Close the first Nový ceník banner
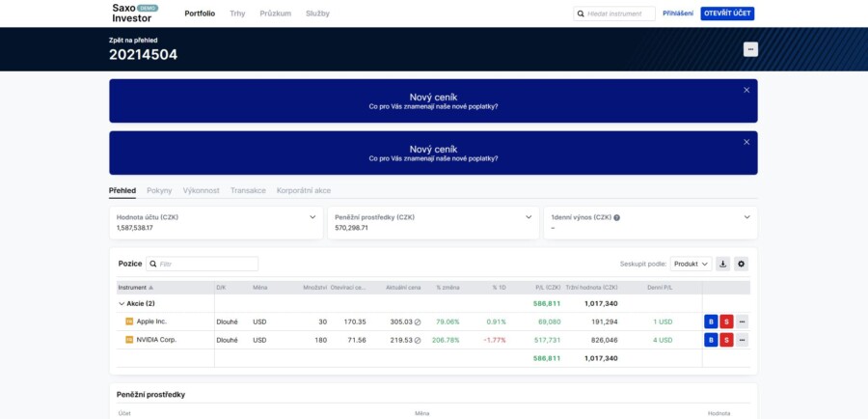 pyautogui.click(x=746, y=90)
